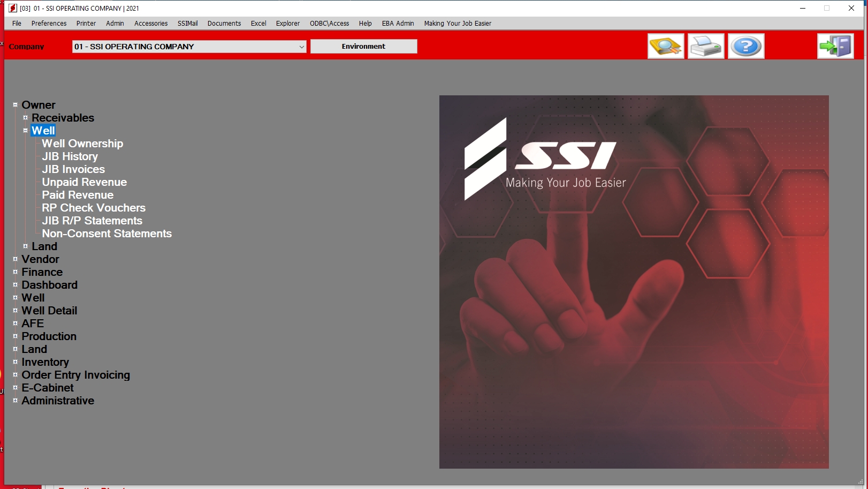This screenshot has width=868, height=489.
Task: Click the Order Entry Invoicing tree label
Action: [76, 375]
